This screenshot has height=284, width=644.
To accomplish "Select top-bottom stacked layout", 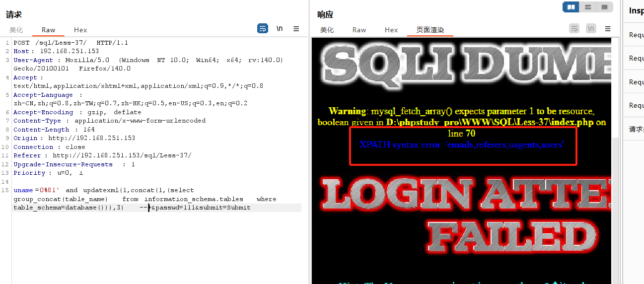I will [588, 7].
